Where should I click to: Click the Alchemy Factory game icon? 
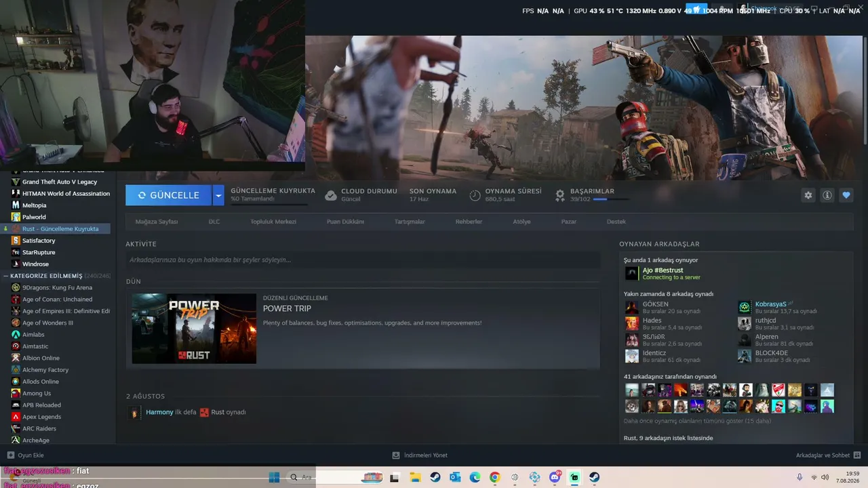(16, 369)
